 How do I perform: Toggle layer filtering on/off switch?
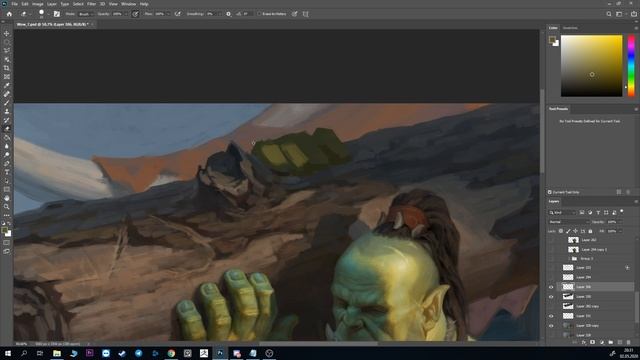click(622, 211)
